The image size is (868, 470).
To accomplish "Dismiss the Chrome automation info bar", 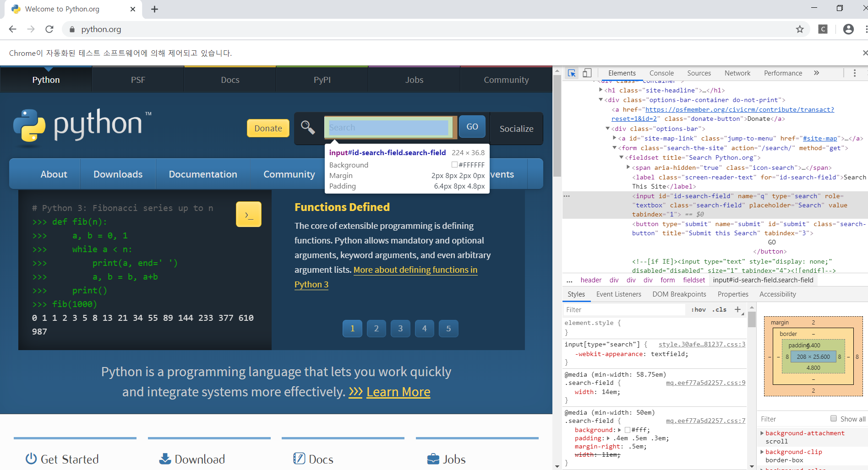I will point(864,53).
